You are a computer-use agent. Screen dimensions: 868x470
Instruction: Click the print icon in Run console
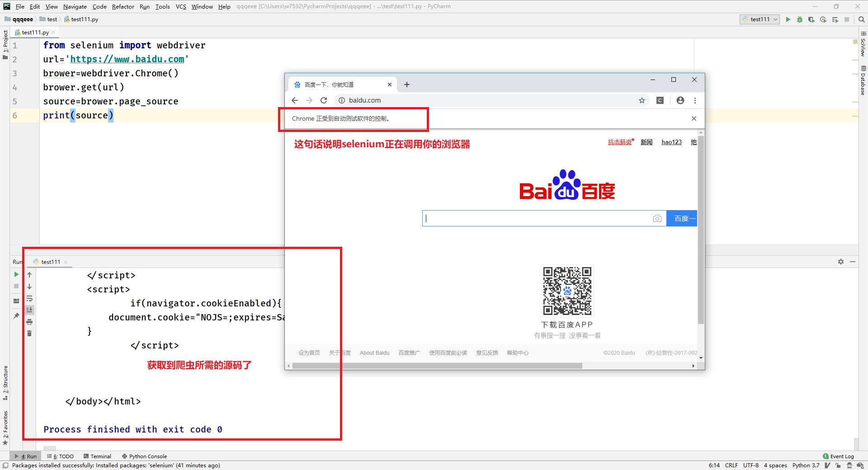[x=29, y=322]
